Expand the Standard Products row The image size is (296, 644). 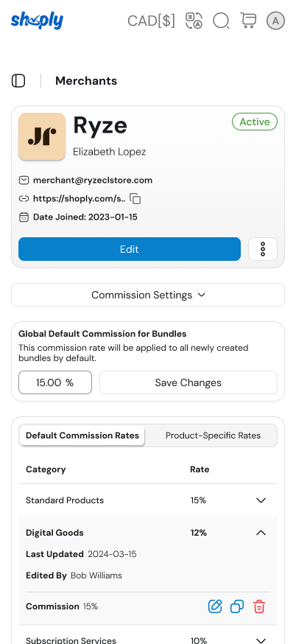coord(261,500)
